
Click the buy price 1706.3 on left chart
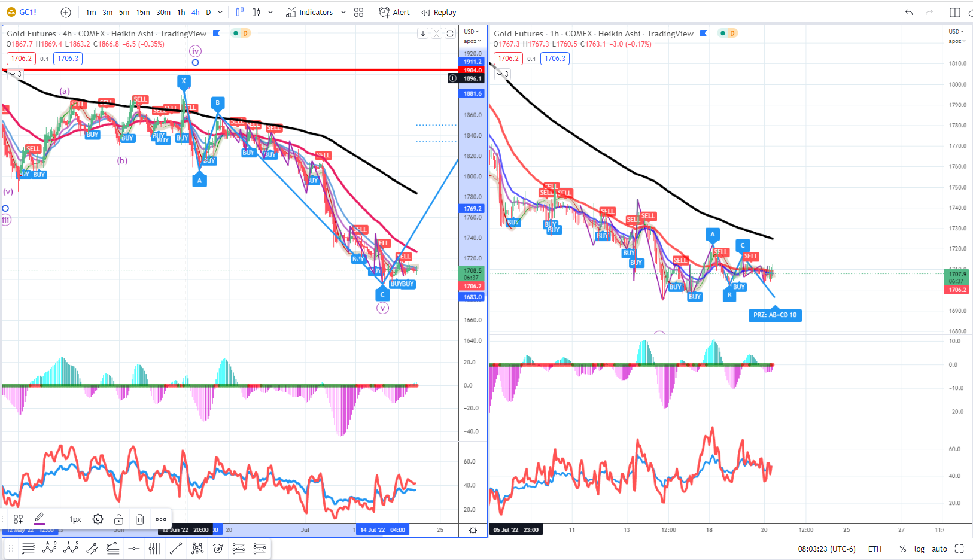pyautogui.click(x=68, y=59)
